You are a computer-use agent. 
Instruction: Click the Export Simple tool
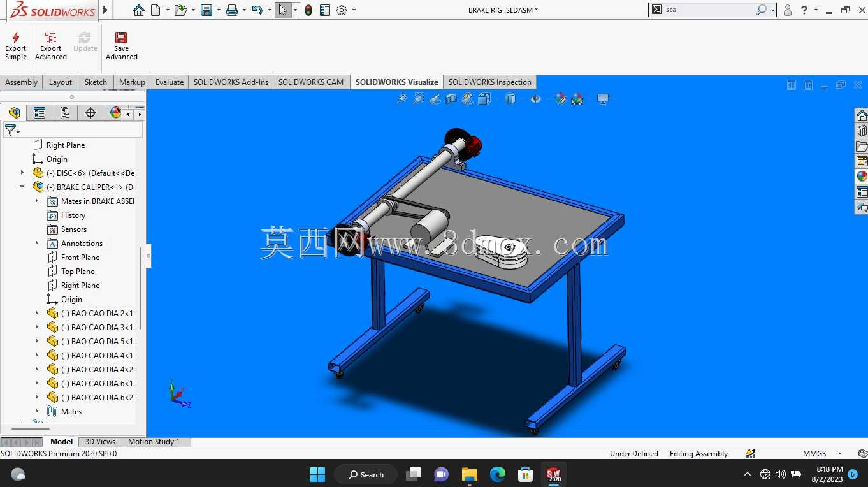click(x=16, y=45)
